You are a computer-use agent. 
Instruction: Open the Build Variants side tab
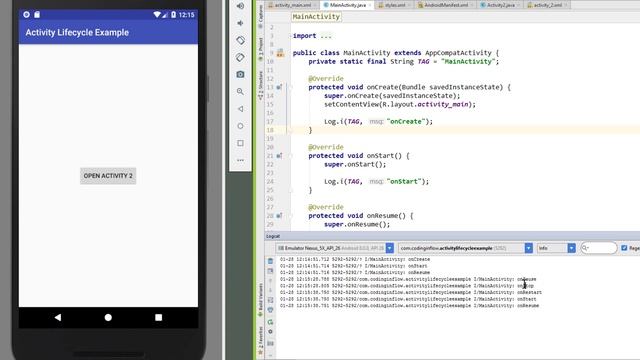coord(260,300)
